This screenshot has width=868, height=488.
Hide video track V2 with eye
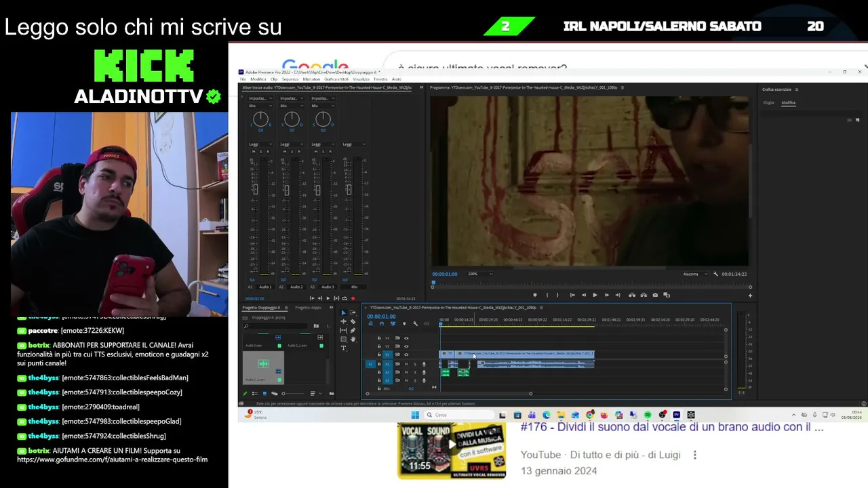tap(406, 346)
